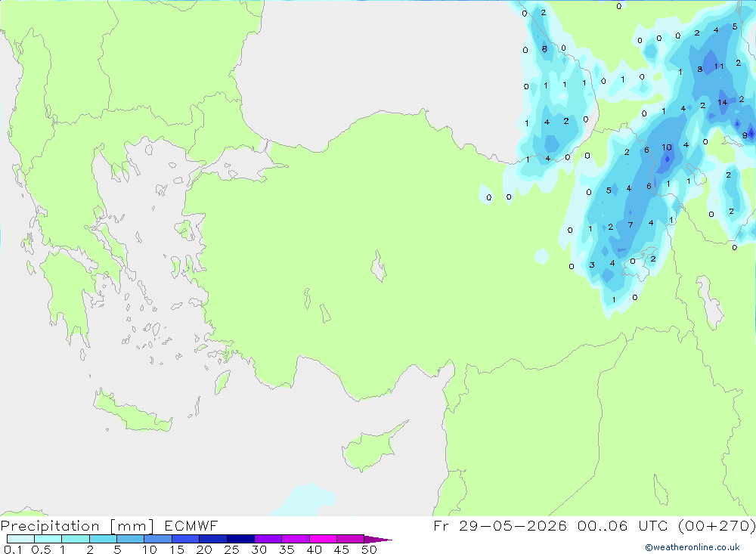The height and width of the screenshot is (554, 756).
Task: Select the legend swatch between 20 and 25
Action: pyautogui.click(x=213, y=539)
